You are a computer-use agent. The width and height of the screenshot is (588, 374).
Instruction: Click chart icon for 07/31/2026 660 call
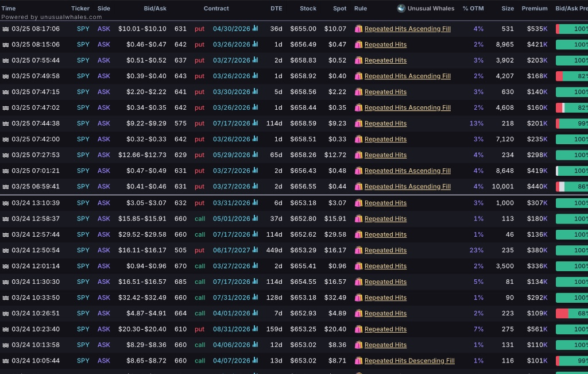click(256, 296)
